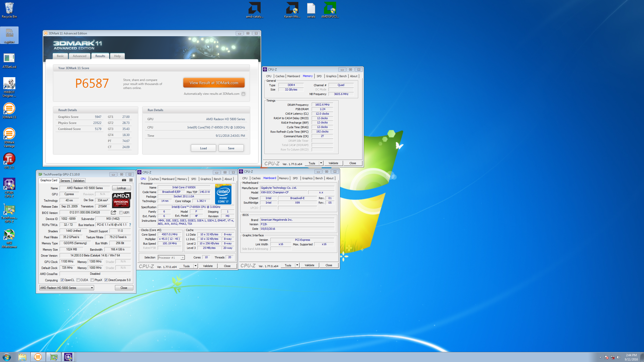
Task: Toggle automatically view results at 3DMark.com checkbox
Action: (x=243, y=94)
